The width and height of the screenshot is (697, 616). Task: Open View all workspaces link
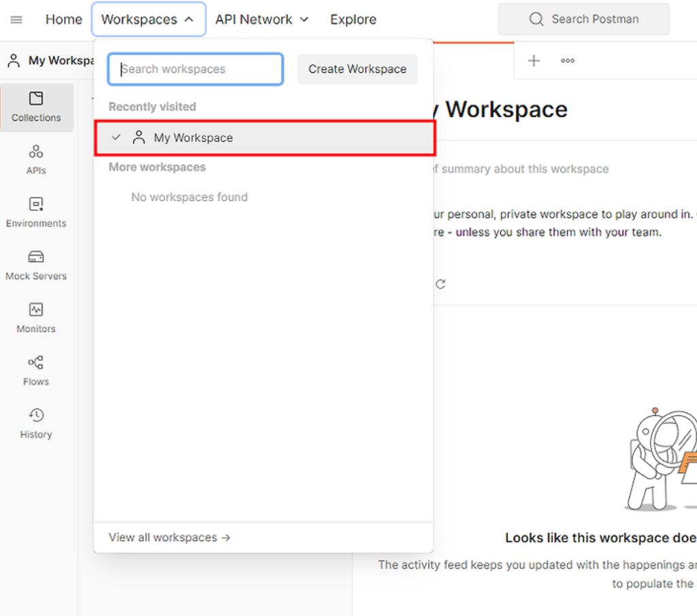tap(169, 537)
